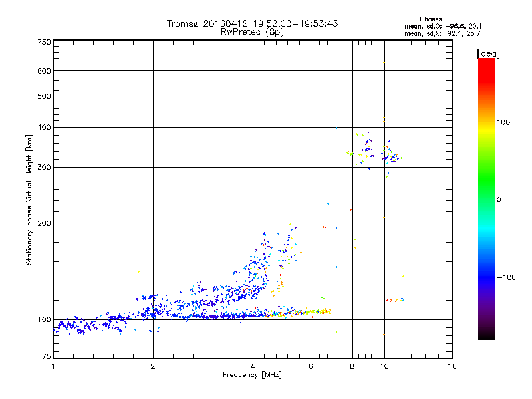The image size is (532, 399).
Task: Click the y-axis tick label '400'
Action: 44,127
